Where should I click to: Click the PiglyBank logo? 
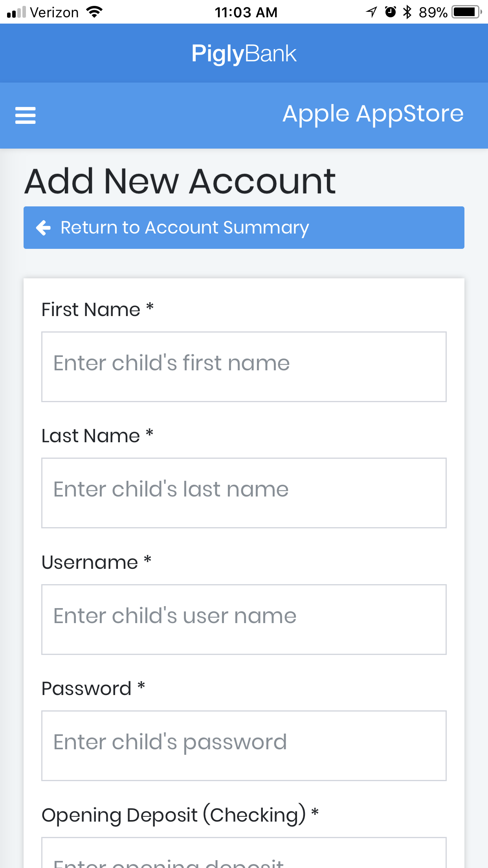244,53
